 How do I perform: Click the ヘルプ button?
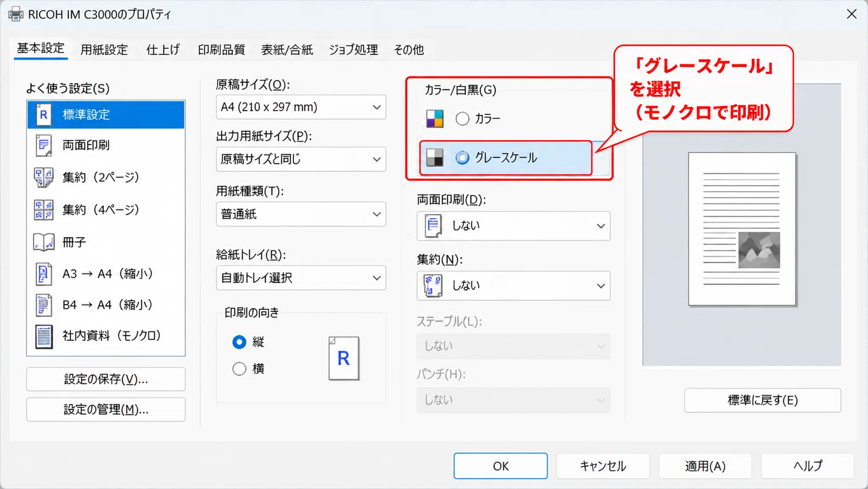pyautogui.click(x=808, y=466)
